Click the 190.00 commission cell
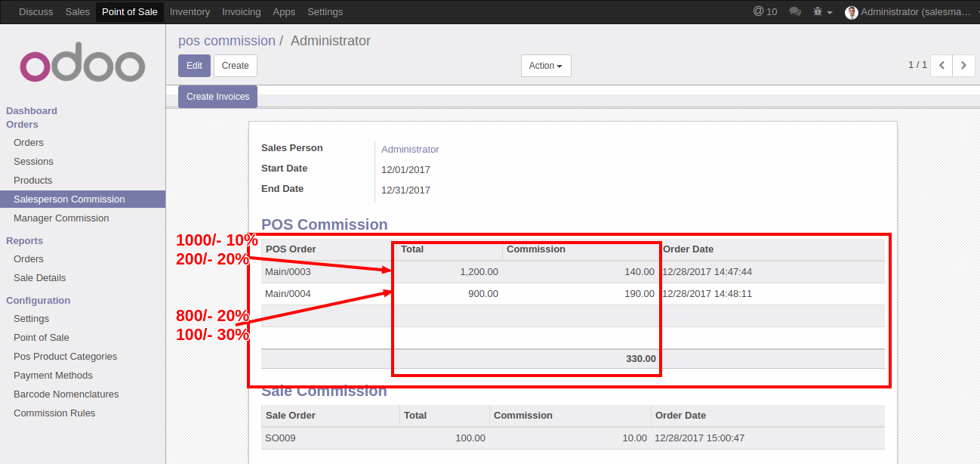Image resolution: width=980 pixels, height=464 pixels. 639,294
